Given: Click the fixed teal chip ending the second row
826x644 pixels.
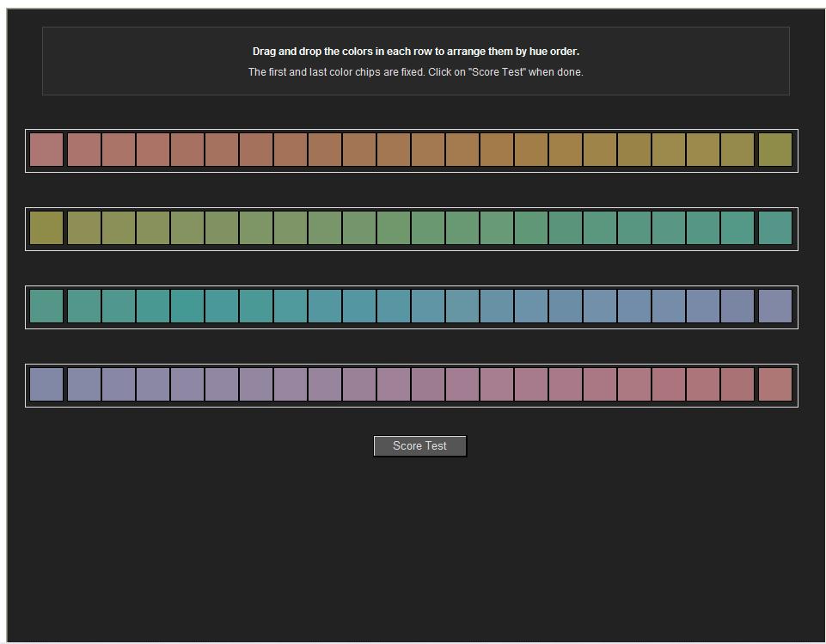Looking at the screenshot, I should pos(775,228).
